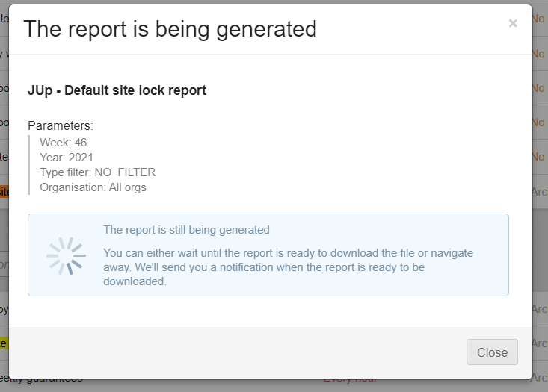This screenshot has height=392, width=548.
Task: Click the 'Organisation: All orgs' parameter
Action: [x=93, y=187]
